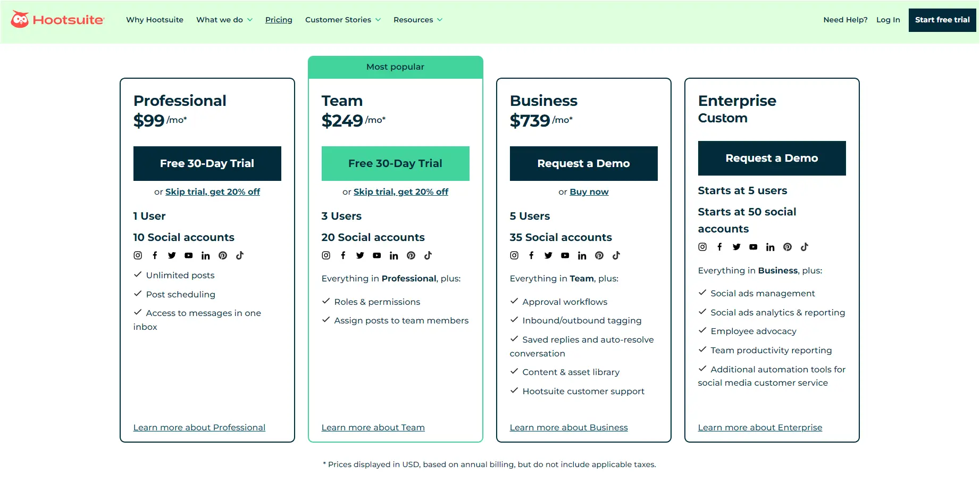
Task: Click TikTok icon in Professional plan
Action: pos(240,255)
